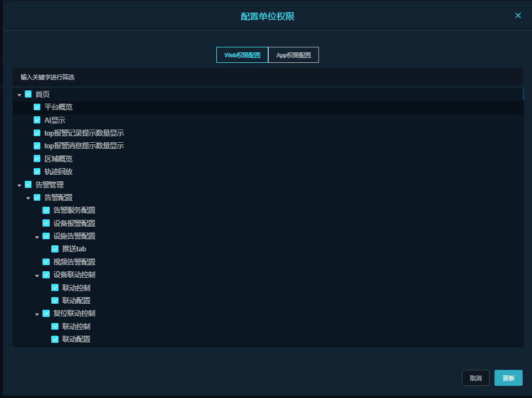Select the 区域概览 tree label
Image resolution: width=532 pixels, height=398 pixels.
58,159
